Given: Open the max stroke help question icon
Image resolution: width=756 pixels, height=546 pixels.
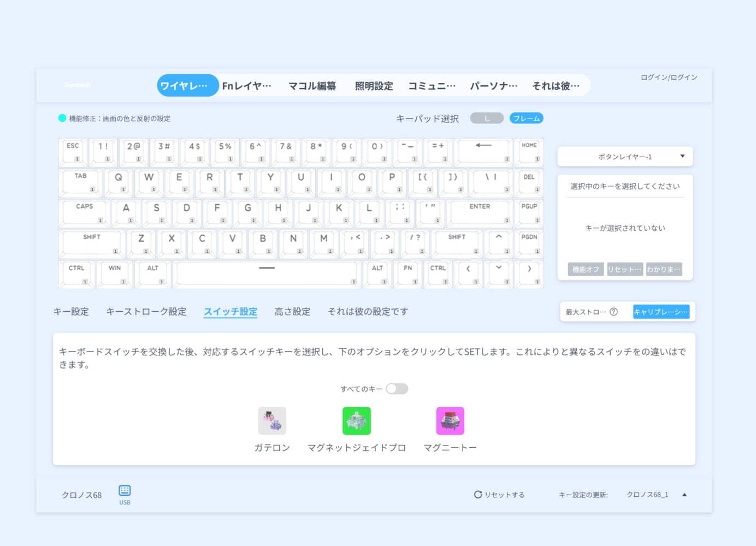Looking at the screenshot, I should tap(613, 312).
